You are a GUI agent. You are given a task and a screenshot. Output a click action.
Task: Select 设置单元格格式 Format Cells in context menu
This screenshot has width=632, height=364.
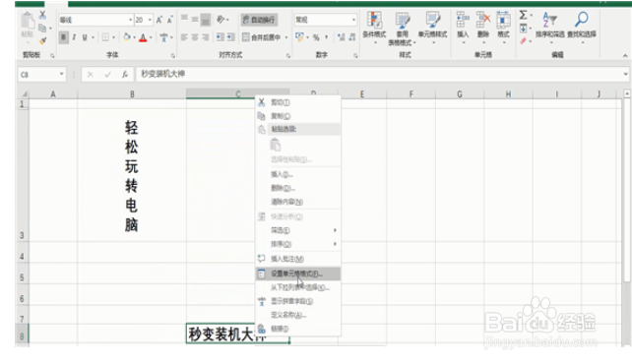click(298, 273)
